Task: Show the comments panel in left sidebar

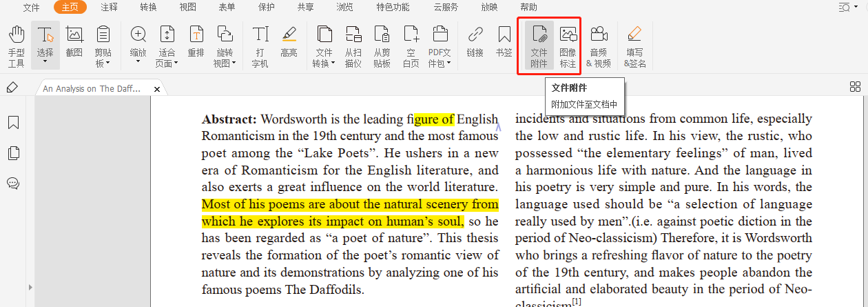Action: 13,183
